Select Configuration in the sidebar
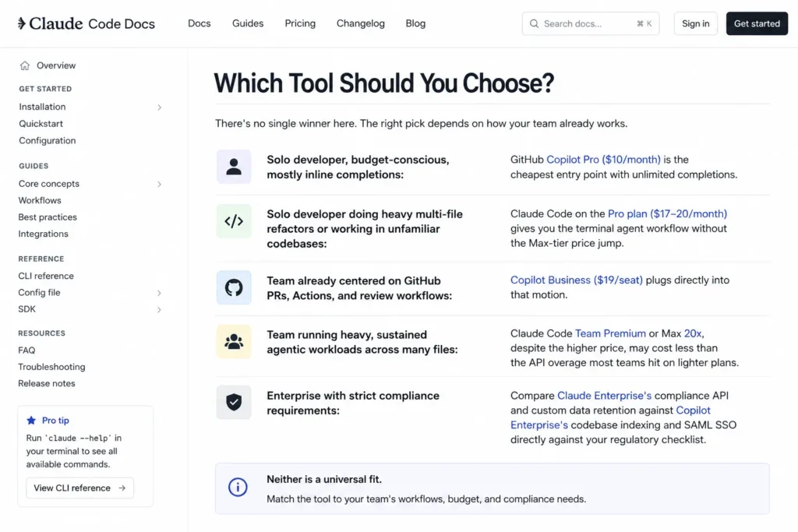 click(48, 140)
